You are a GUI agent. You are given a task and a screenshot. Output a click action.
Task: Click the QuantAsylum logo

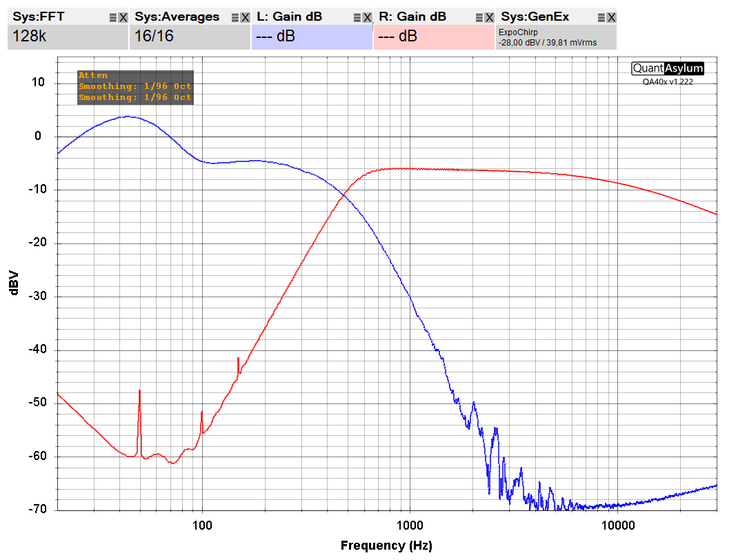pos(668,68)
